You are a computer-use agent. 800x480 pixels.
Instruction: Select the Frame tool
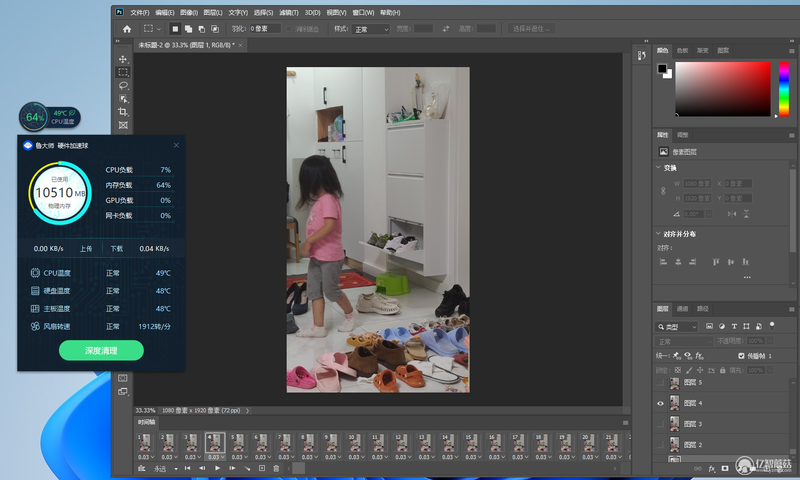coord(123,125)
